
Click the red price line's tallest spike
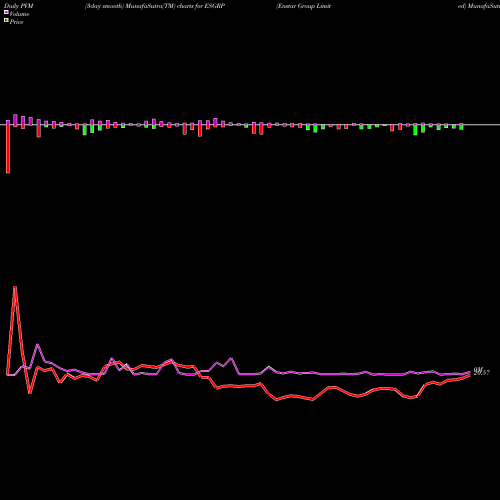pyautogui.click(x=15, y=287)
